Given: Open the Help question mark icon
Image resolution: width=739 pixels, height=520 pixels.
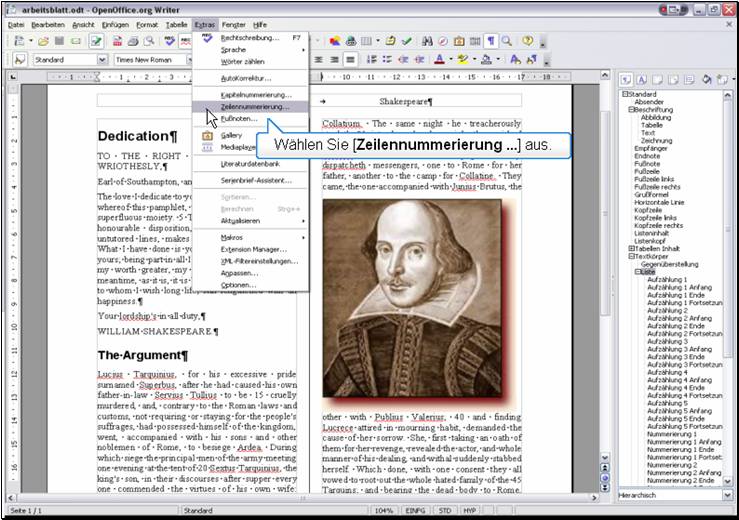Looking at the screenshot, I should point(527,41).
